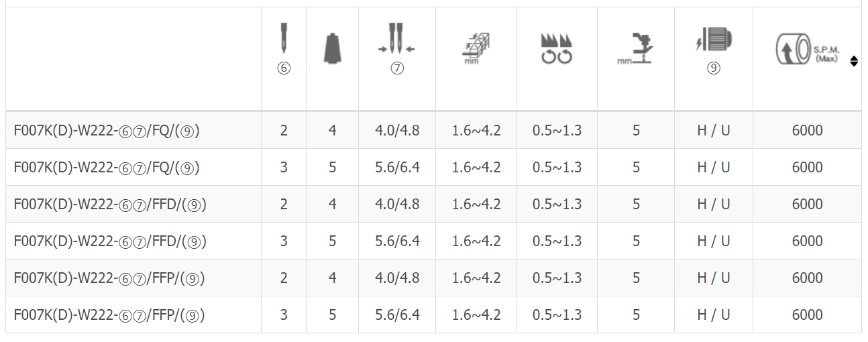Viewport: 868px width, 342px height.
Task: Click H / U motor cell in third row
Action: coord(714,204)
